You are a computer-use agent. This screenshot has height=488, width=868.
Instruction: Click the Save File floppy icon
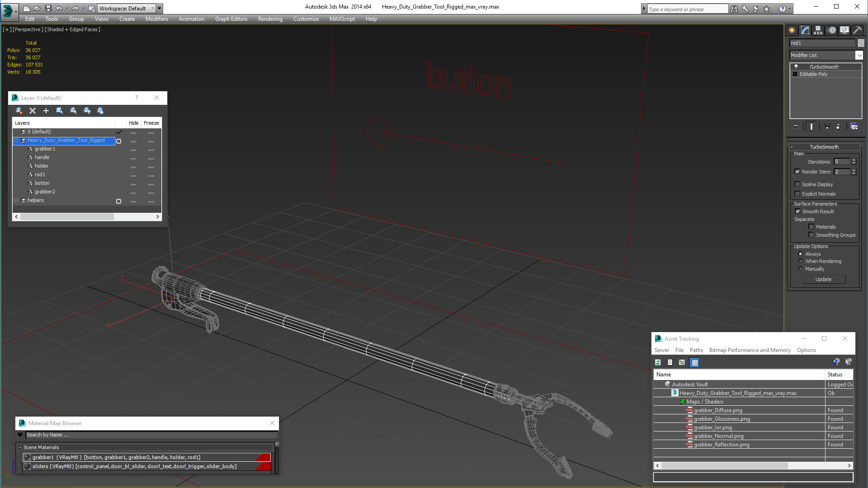48,8
